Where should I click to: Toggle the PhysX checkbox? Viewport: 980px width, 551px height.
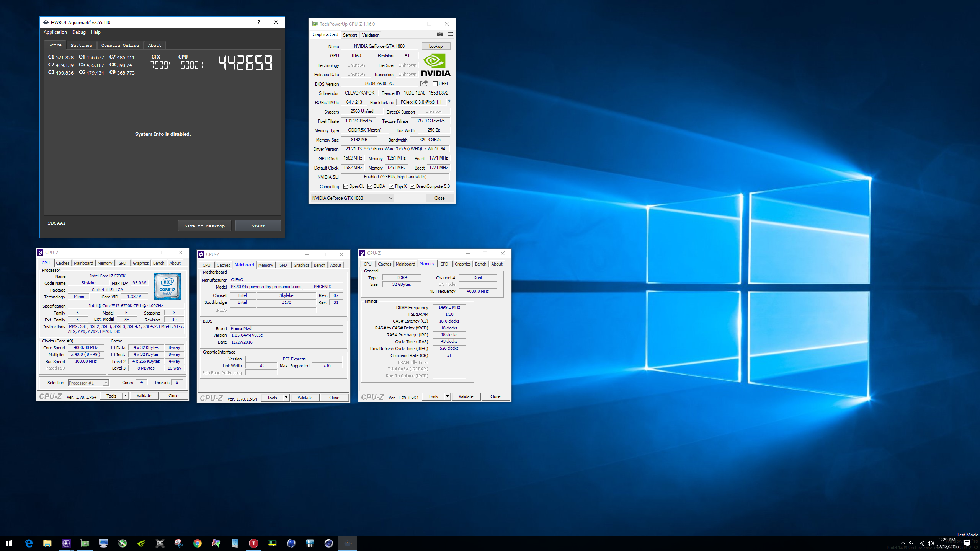coord(391,186)
